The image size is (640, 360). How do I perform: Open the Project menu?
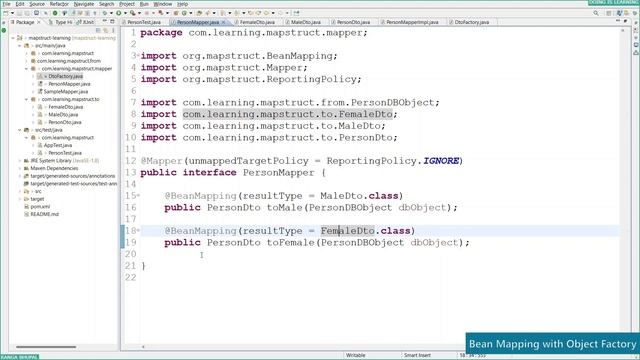click(127, 4)
